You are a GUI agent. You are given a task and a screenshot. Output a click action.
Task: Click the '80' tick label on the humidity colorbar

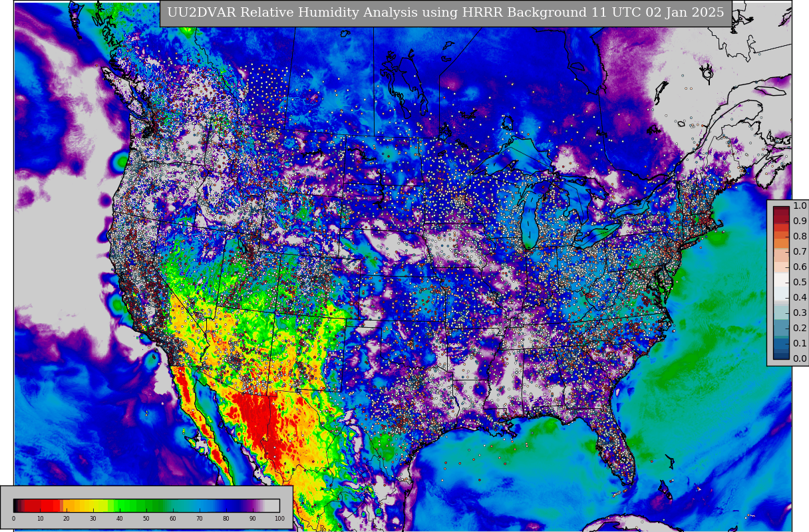tap(226, 519)
